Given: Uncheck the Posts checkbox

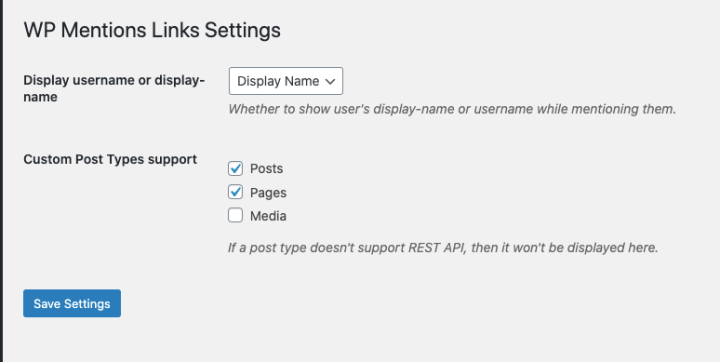Looking at the screenshot, I should pyautogui.click(x=235, y=169).
